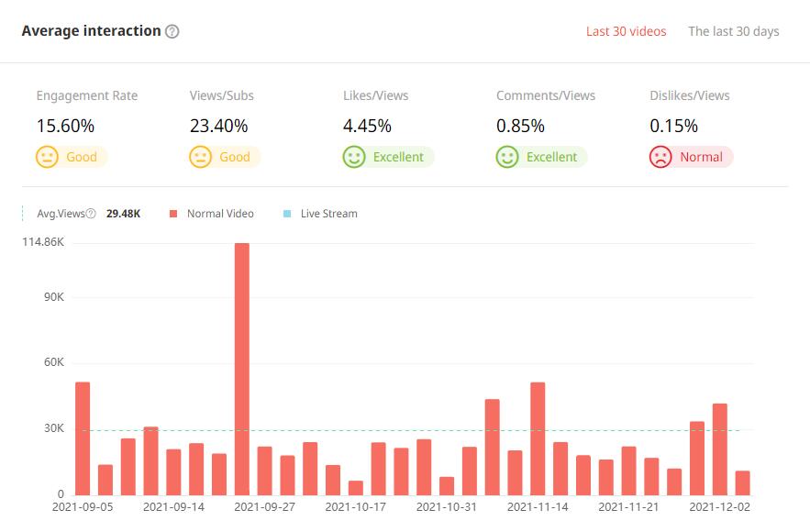Click the Engagement Rate neutral face icon
Viewport: 810px width, 532px height.
[x=47, y=157]
